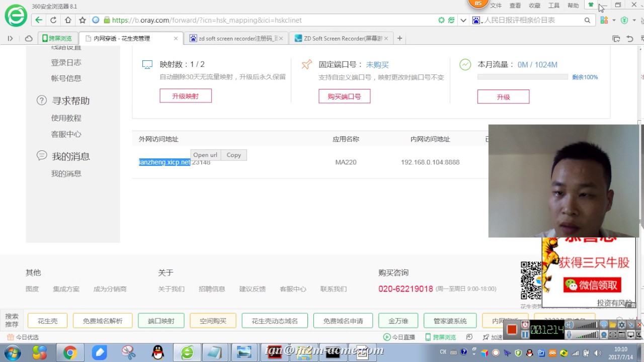This screenshot has height=362, width=644.
Task: Switch to ZD Soft Screen Recorder(屏幕录 tab
Action: 341,38
